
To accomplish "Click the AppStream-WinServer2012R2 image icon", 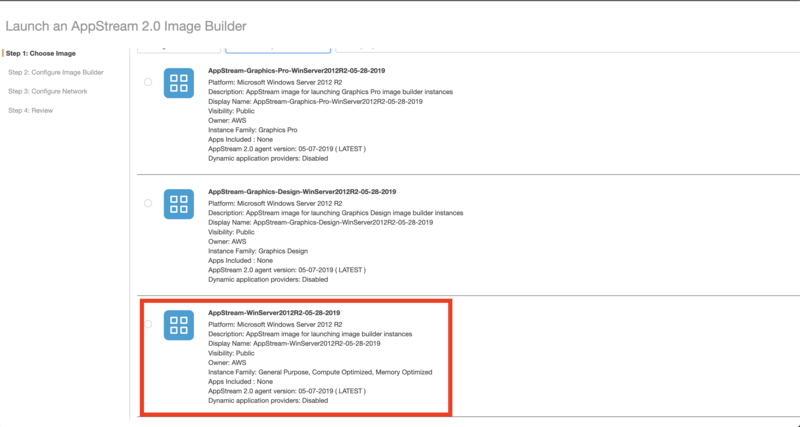I will coord(179,325).
